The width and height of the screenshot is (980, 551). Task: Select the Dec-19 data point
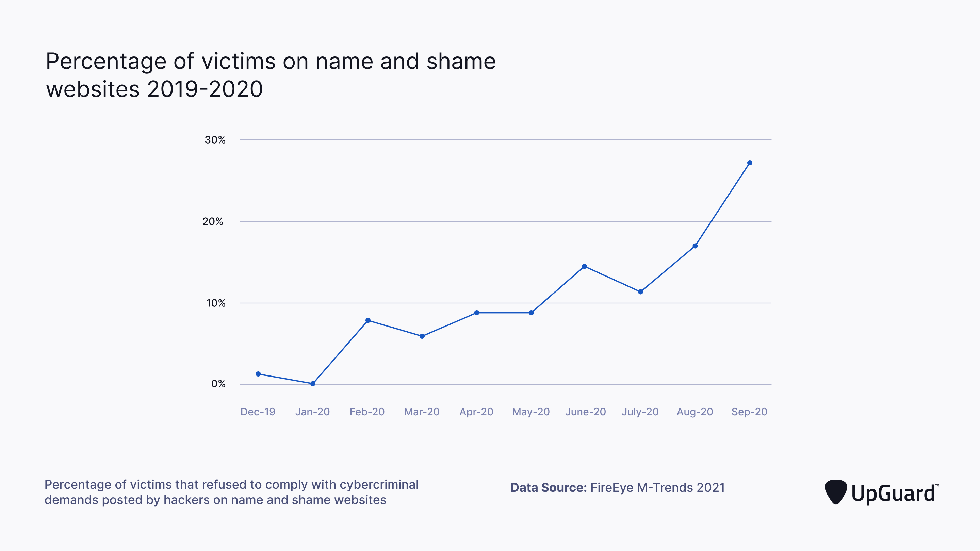[x=258, y=374]
